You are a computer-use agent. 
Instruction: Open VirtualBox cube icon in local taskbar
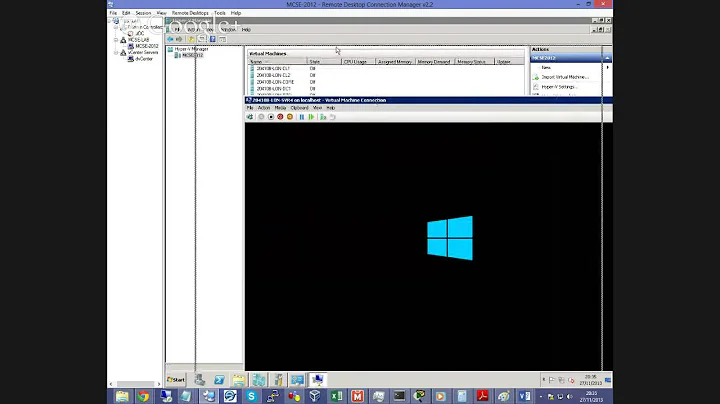click(315, 396)
